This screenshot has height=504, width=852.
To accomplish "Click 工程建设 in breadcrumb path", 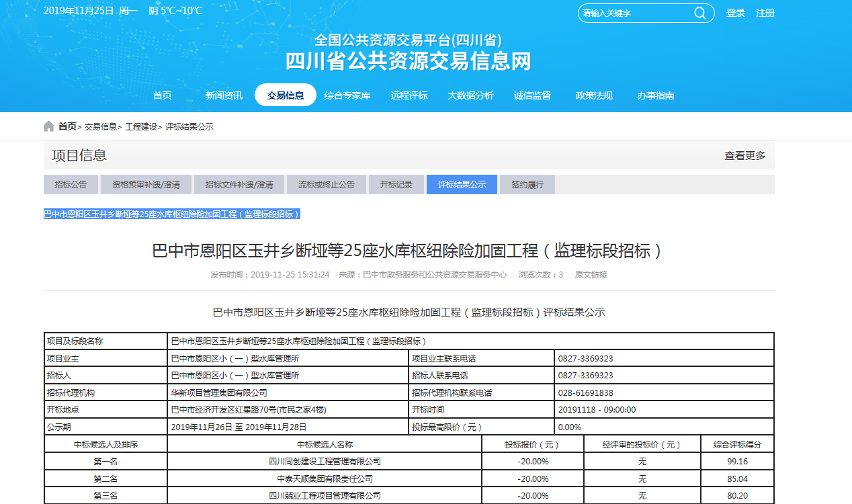I will coord(141,127).
